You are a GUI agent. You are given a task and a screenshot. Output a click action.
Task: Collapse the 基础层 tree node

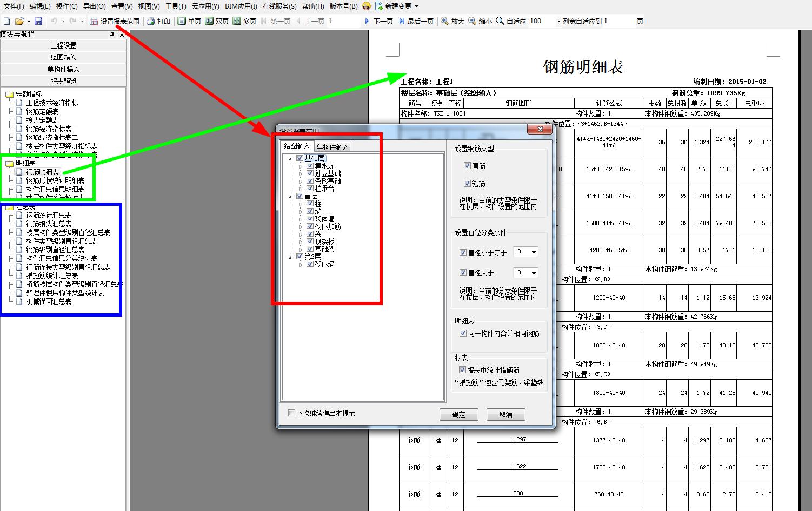coord(290,159)
